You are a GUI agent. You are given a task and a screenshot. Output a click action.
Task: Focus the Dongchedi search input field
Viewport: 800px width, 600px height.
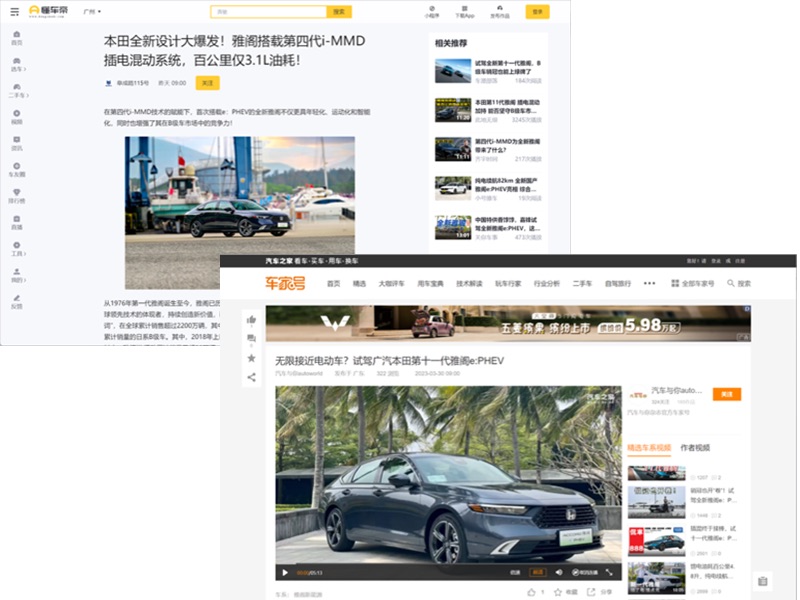(268, 12)
